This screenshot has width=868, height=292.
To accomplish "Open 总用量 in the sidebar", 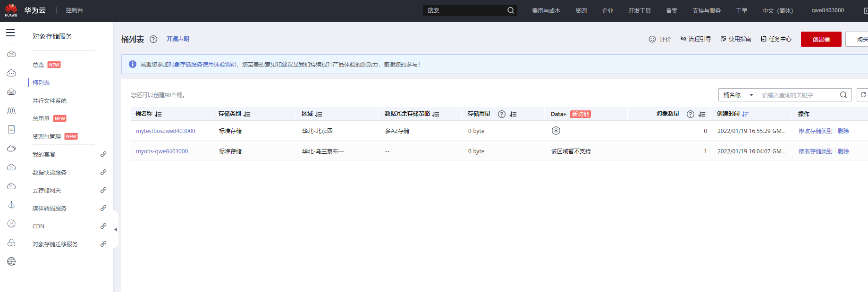I will [x=41, y=118].
